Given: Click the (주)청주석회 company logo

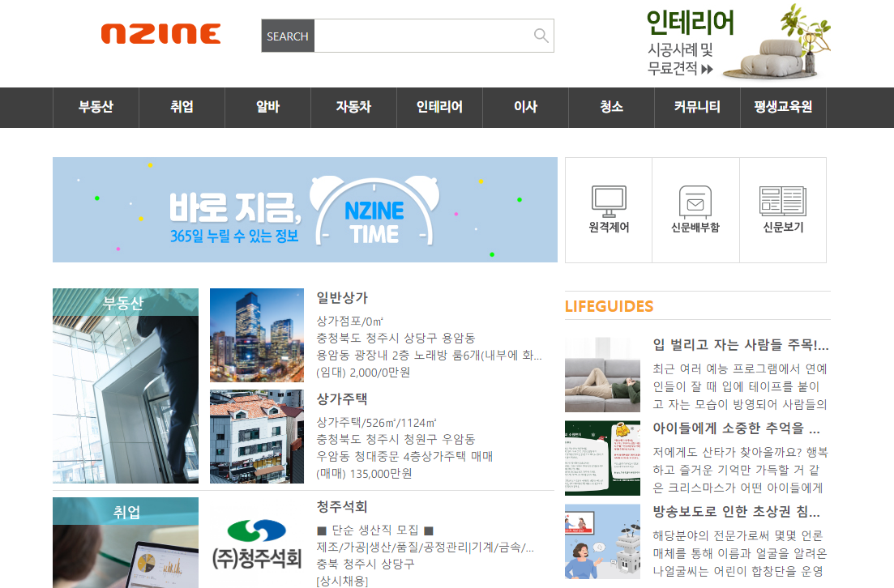Looking at the screenshot, I should (x=256, y=541).
